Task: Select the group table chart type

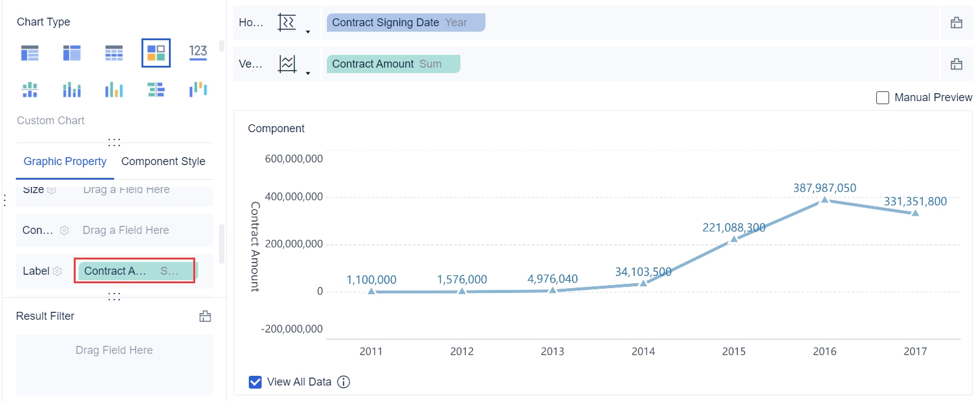Action: coord(30,53)
